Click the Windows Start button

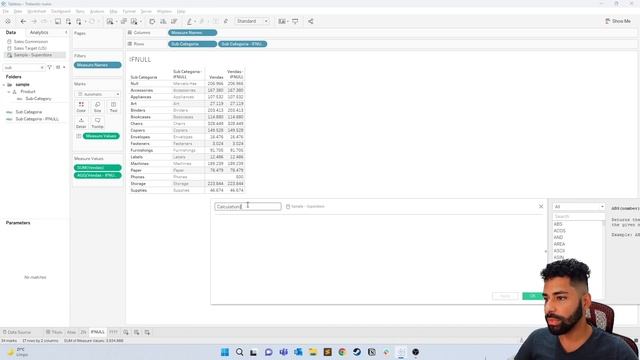pyautogui.click(x=224, y=352)
